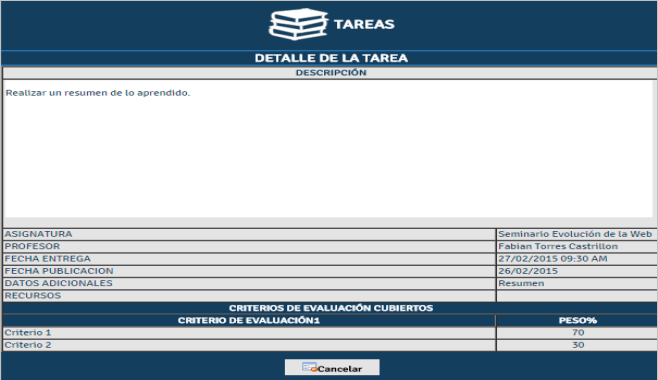The image size is (658, 380).
Task: Select the DETALLE DE LA TAREA heading
Action: click(x=331, y=58)
